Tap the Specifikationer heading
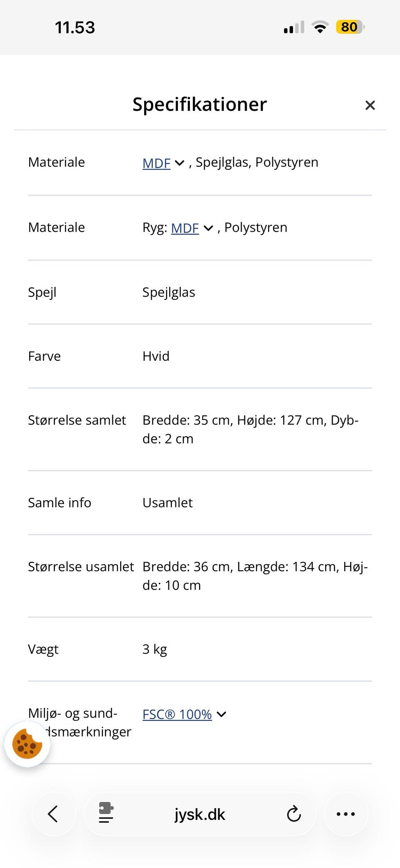The width and height of the screenshot is (400, 868). pyautogui.click(x=200, y=104)
